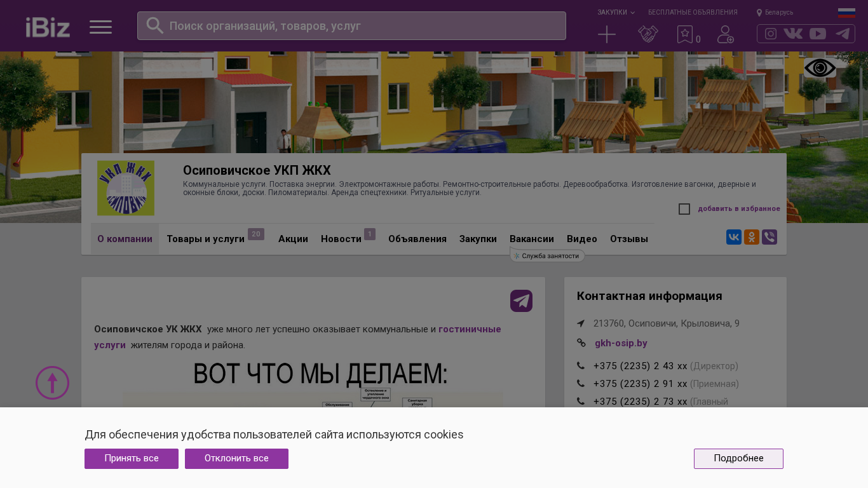Click the iBiz logo

point(48,27)
